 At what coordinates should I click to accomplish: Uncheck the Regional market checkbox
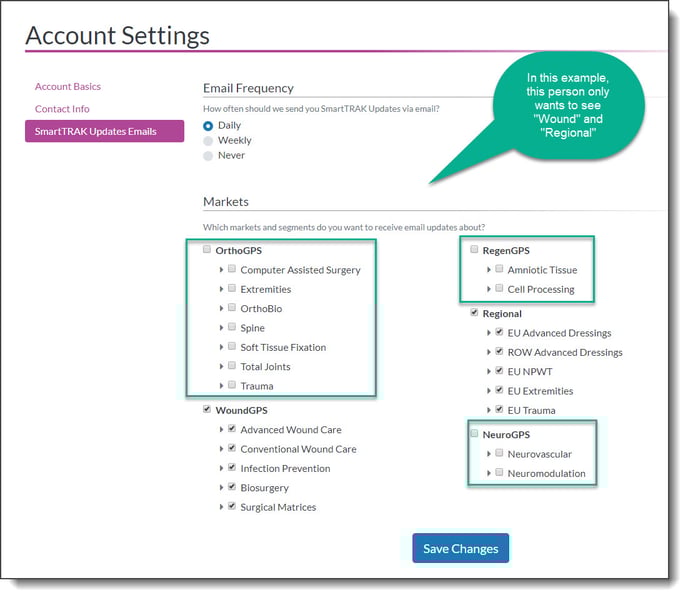point(474,312)
